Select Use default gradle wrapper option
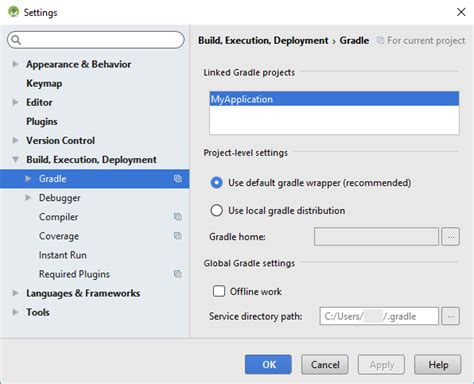Screen dimensions: 474x384 [x=216, y=183]
